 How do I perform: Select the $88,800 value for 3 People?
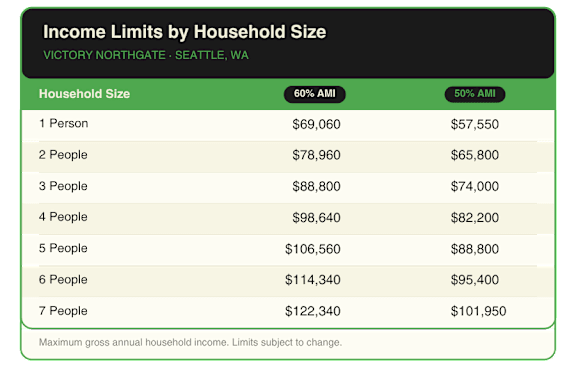pos(316,186)
